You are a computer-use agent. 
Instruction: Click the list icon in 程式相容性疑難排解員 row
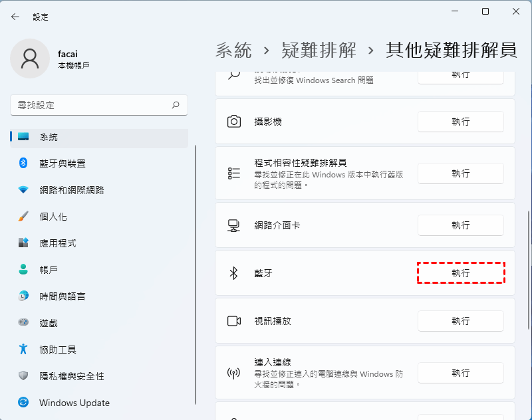(x=234, y=173)
